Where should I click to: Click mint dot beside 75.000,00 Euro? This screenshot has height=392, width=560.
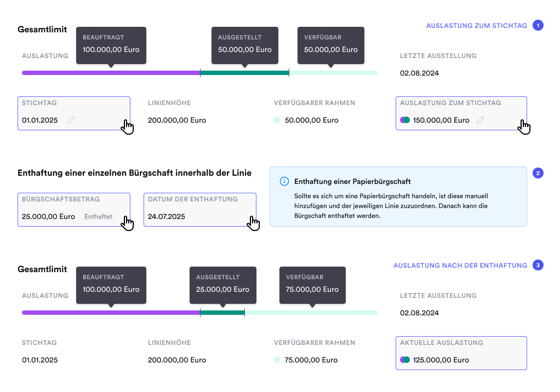[277, 360]
